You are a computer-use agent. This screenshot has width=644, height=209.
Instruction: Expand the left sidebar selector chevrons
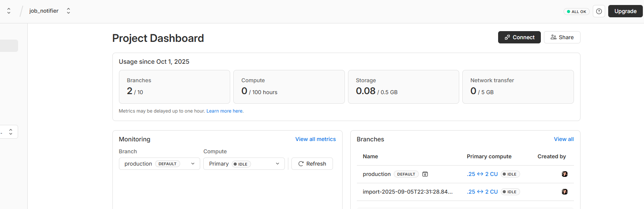point(10,132)
